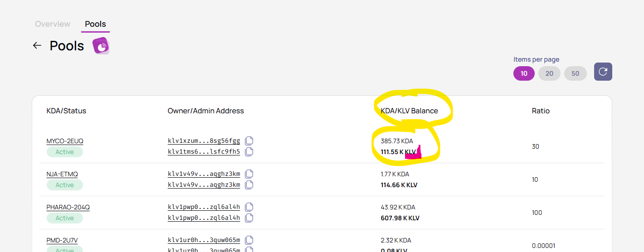Switch to the Overview tab
Viewport: 644px width, 252px height.
[x=53, y=24]
